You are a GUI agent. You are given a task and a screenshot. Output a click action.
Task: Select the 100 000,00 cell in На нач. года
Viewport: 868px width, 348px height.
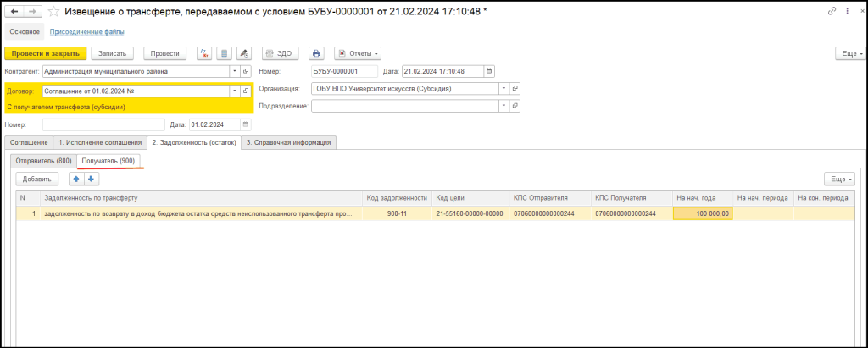click(703, 214)
